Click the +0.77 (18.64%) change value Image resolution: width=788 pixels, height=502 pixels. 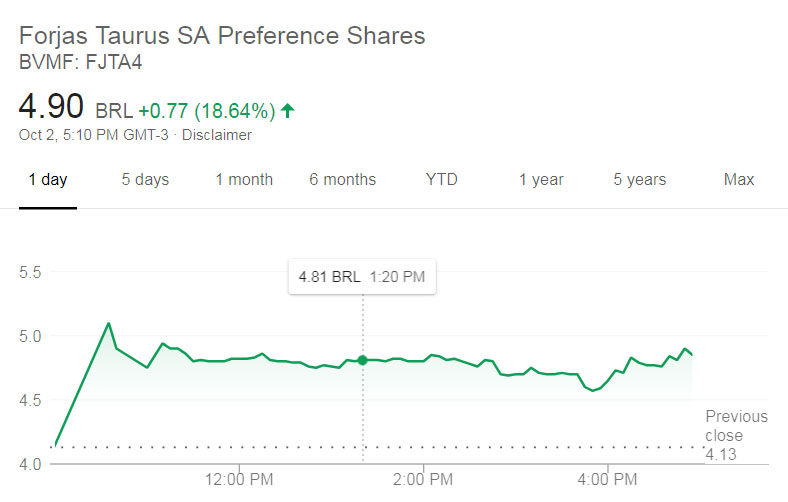pos(207,110)
